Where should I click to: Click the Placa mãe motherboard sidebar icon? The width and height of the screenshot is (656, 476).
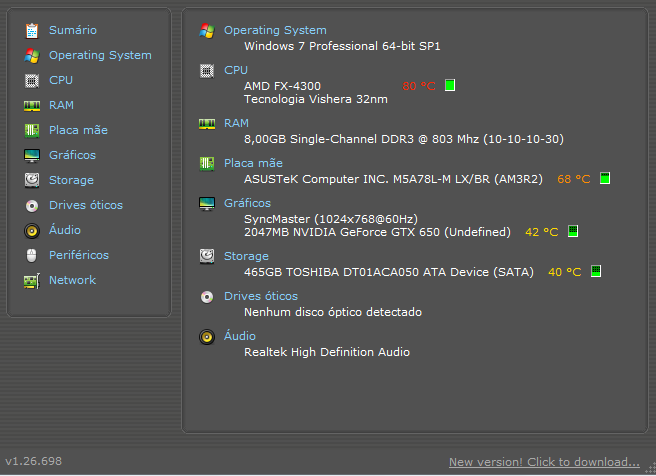click(32, 131)
